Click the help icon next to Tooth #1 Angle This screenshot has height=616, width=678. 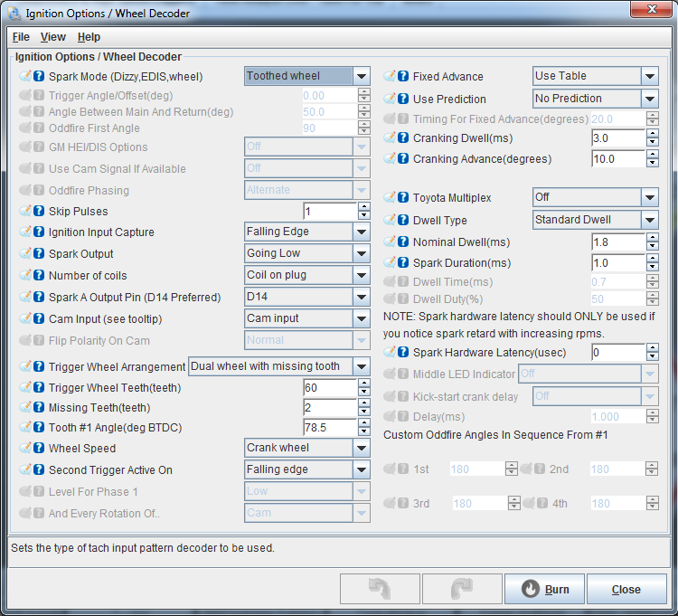click(x=40, y=428)
